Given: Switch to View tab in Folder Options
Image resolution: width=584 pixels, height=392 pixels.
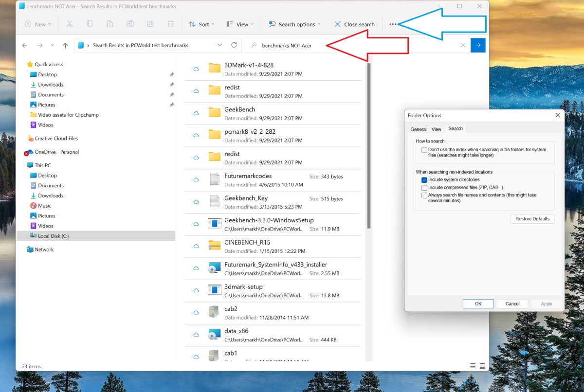Looking at the screenshot, I should pyautogui.click(x=437, y=129).
